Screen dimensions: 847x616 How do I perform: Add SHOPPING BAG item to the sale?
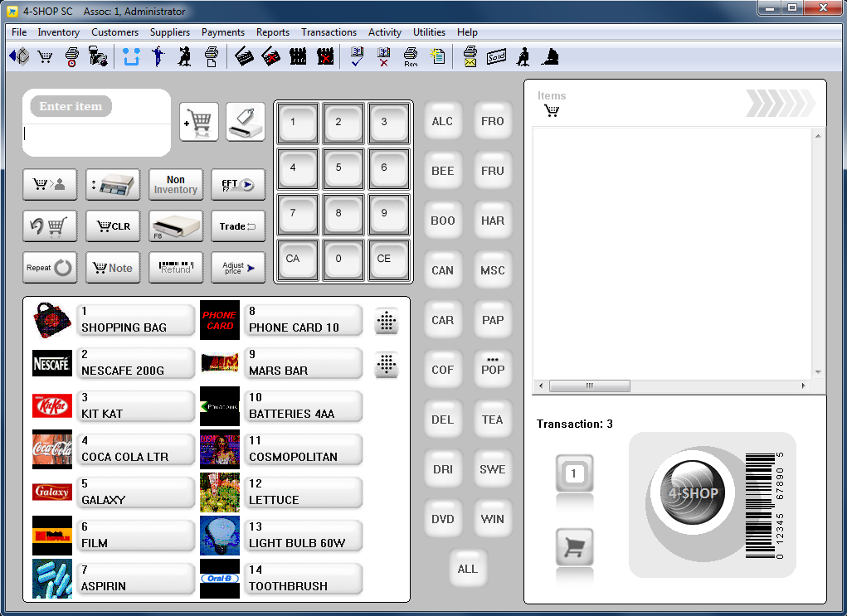[135, 320]
